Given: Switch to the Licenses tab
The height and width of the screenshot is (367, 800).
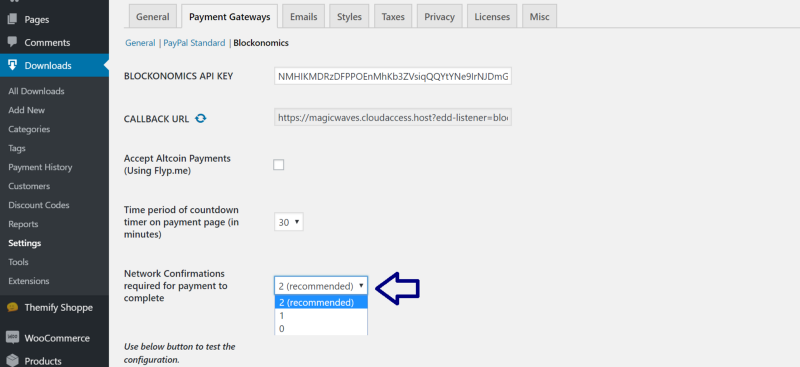Looking at the screenshot, I should coord(492,17).
